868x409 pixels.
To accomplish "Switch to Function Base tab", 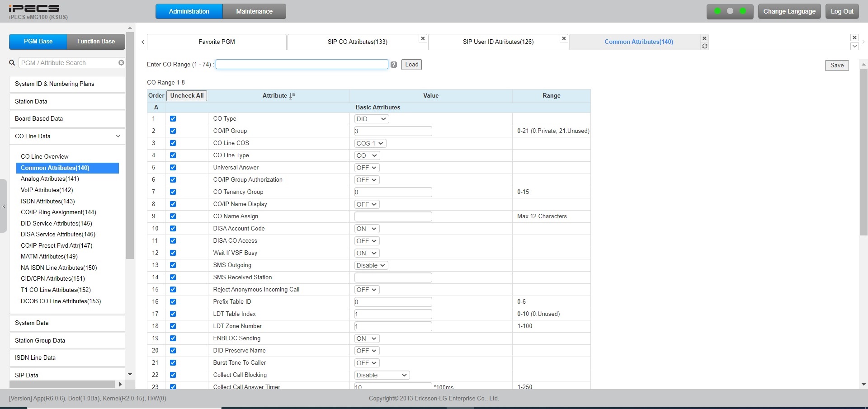I will [x=96, y=42].
